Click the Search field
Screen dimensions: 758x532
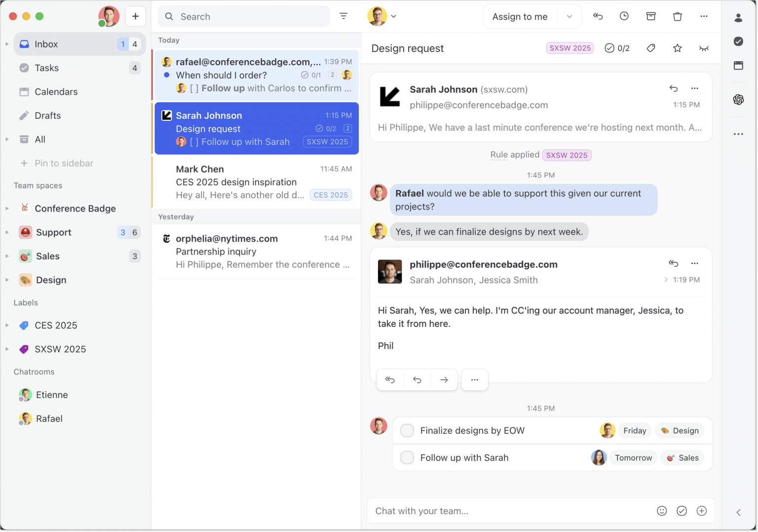coord(244,16)
